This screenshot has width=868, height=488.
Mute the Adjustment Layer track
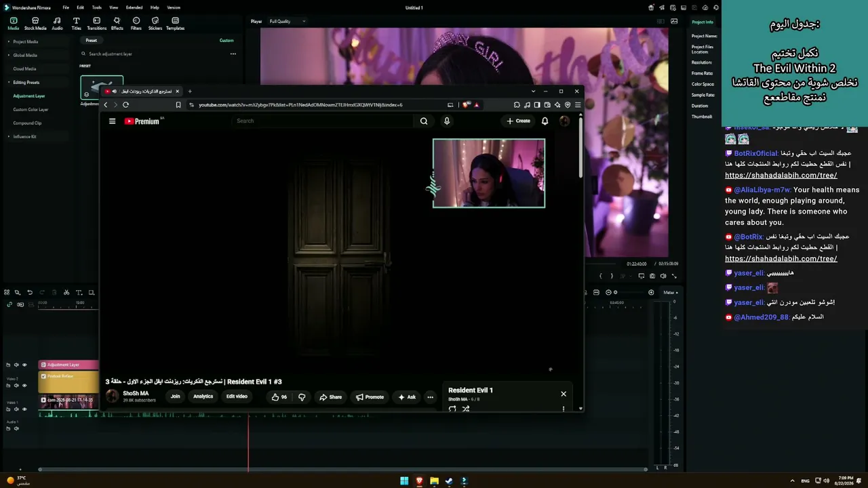tap(16, 365)
